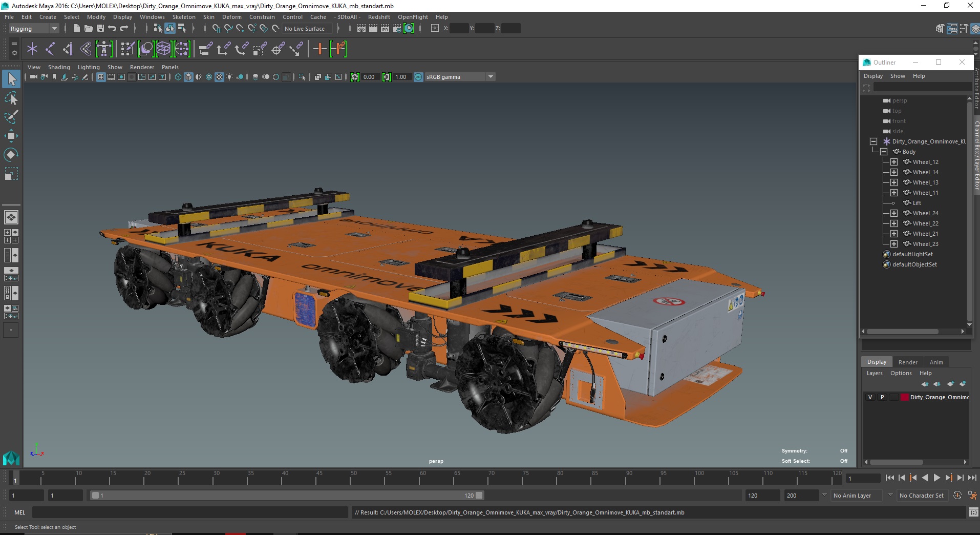
Task: Click Render current frame clapper icon
Action: [373, 29]
